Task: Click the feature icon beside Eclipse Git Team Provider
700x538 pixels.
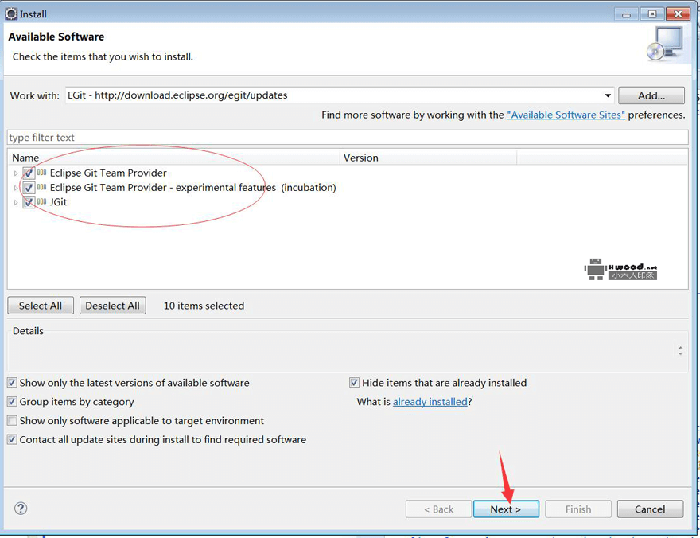Action: point(42,173)
